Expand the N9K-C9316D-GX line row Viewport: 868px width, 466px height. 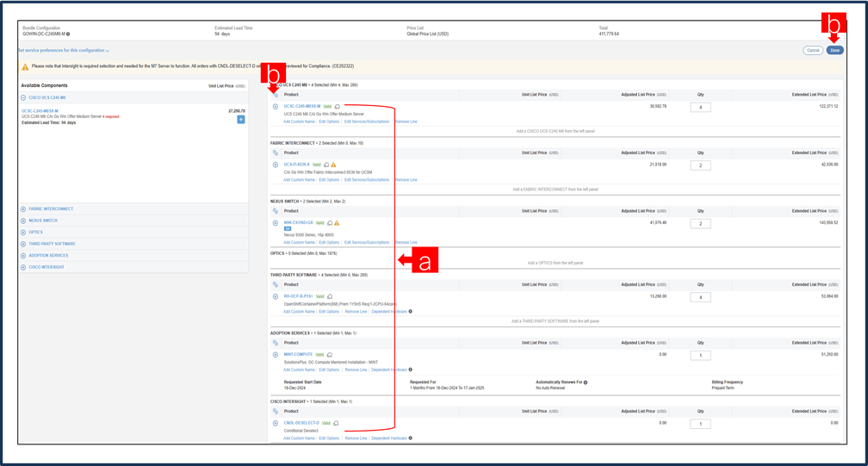pos(276,223)
